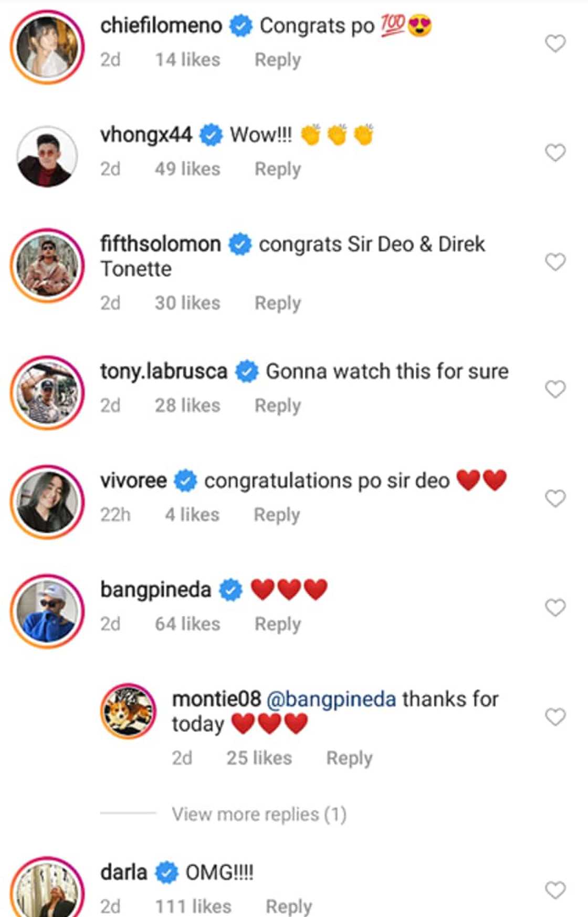Click vivoree's verification checkmark

point(186,480)
